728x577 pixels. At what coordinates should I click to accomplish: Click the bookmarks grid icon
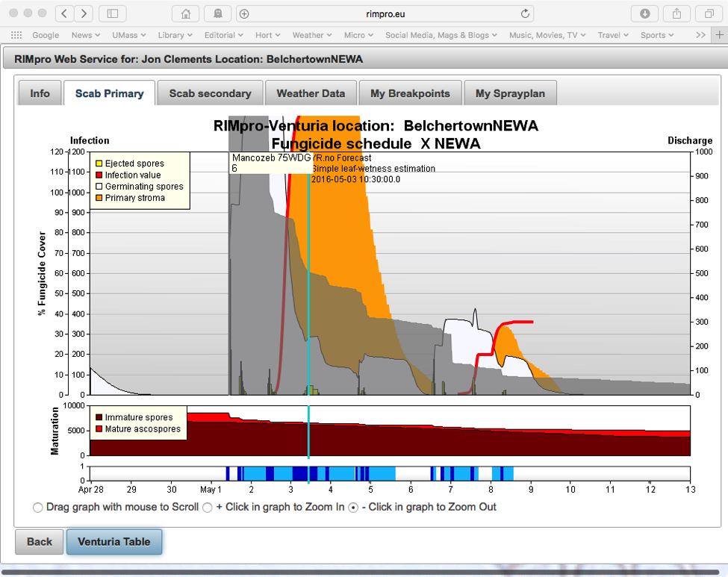coord(16,35)
